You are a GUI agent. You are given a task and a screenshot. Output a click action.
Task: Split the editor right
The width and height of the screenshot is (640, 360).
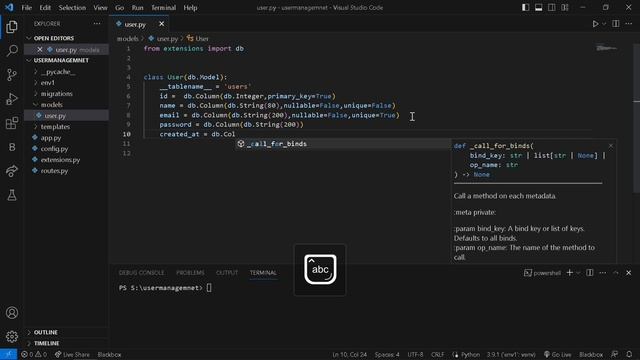pyautogui.click(x=616, y=24)
